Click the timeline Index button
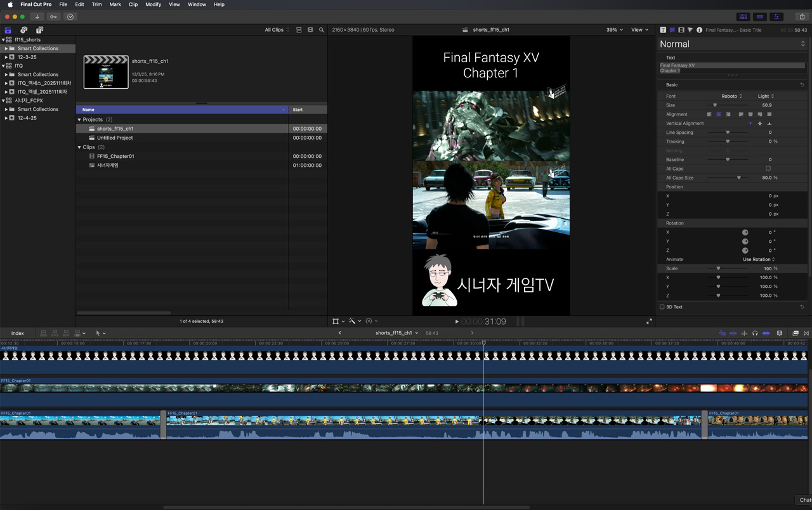Screen dimensions: 812x510 click(x=17, y=333)
